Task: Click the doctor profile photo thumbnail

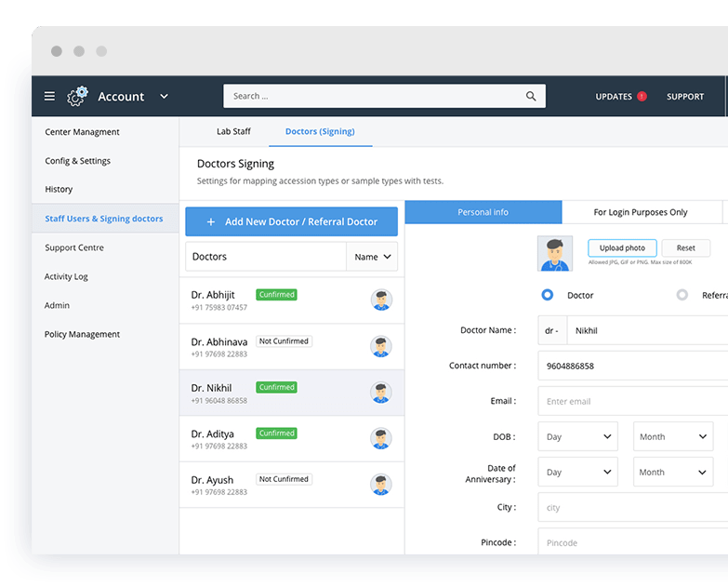Action: pyautogui.click(x=555, y=253)
